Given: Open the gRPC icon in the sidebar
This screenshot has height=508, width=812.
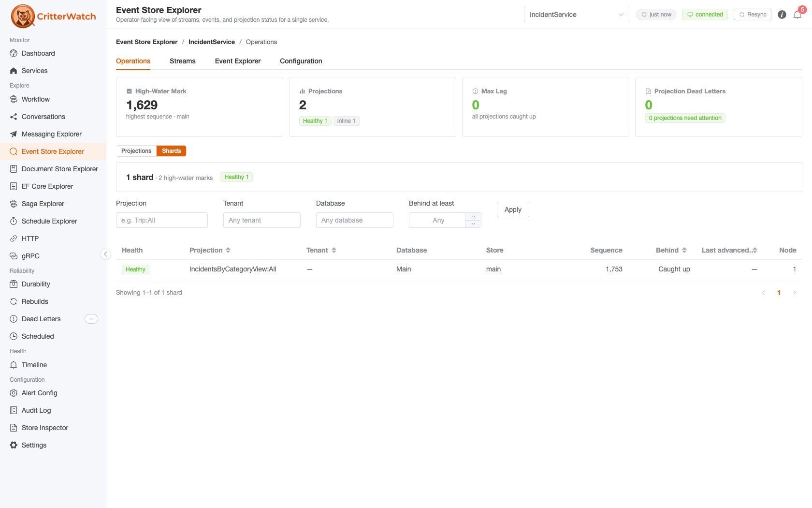Looking at the screenshot, I should [x=14, y=256].
